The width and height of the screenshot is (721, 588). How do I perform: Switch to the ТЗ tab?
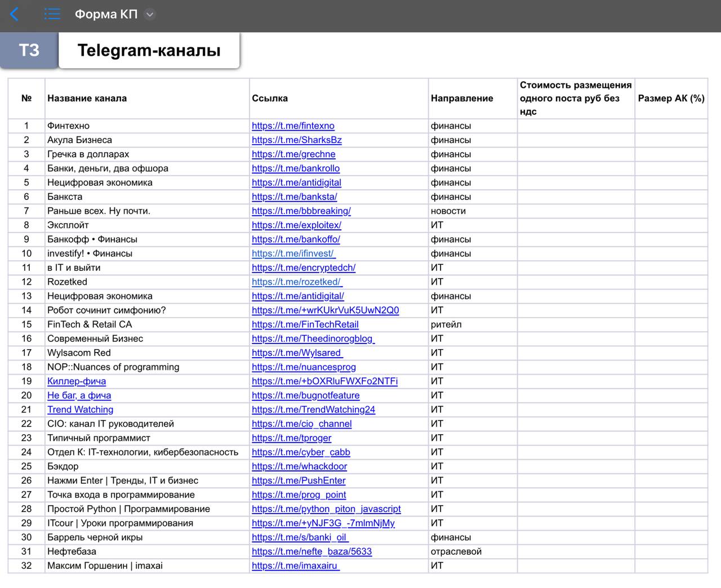(x=29, y=50)
